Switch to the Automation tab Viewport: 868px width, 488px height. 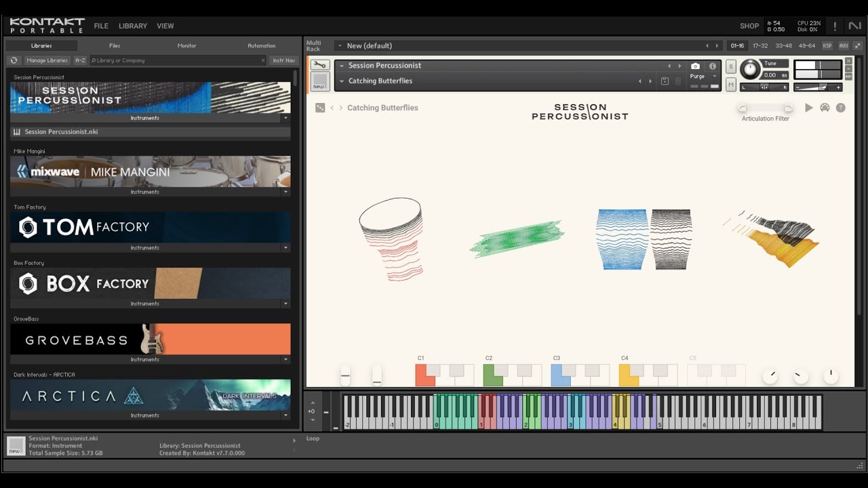coord(261,45)
